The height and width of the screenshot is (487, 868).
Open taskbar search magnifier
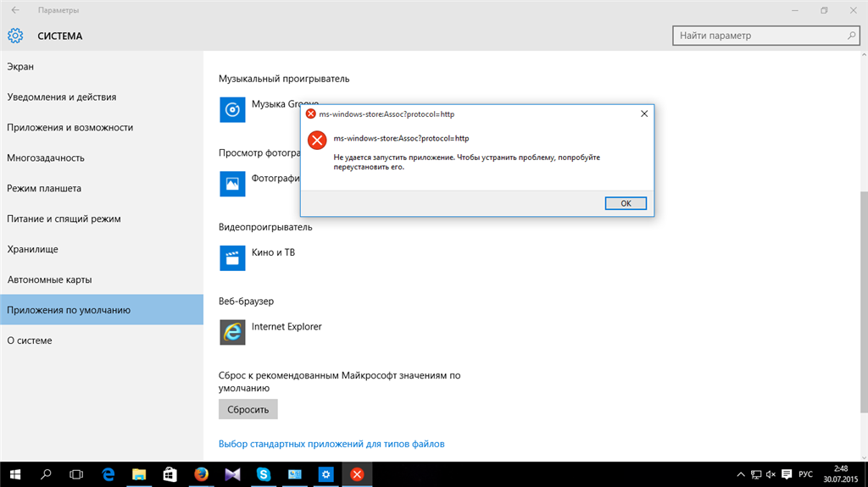click(x=46, y=474)
